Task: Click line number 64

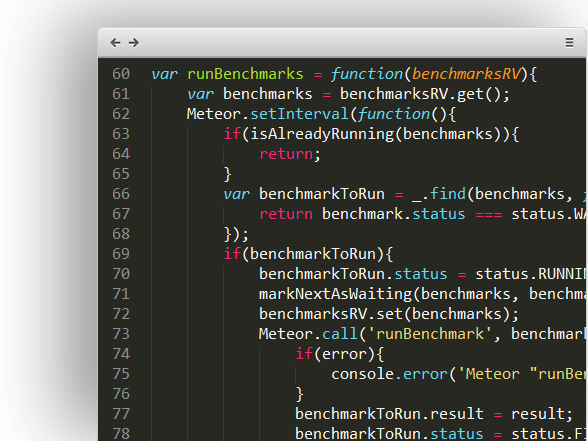Action: click(121, 154)
